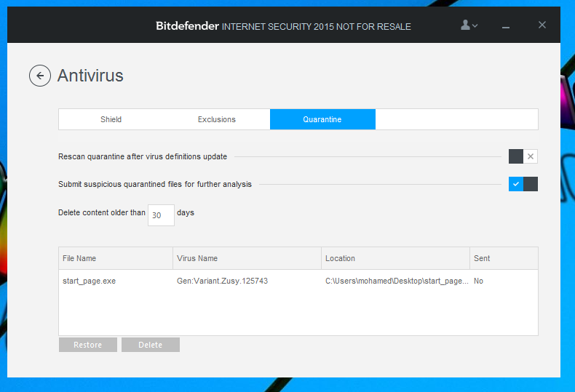Screen dimensions: 575x392
Task: Select the Quarantine tab
Action: pos(322,119)
